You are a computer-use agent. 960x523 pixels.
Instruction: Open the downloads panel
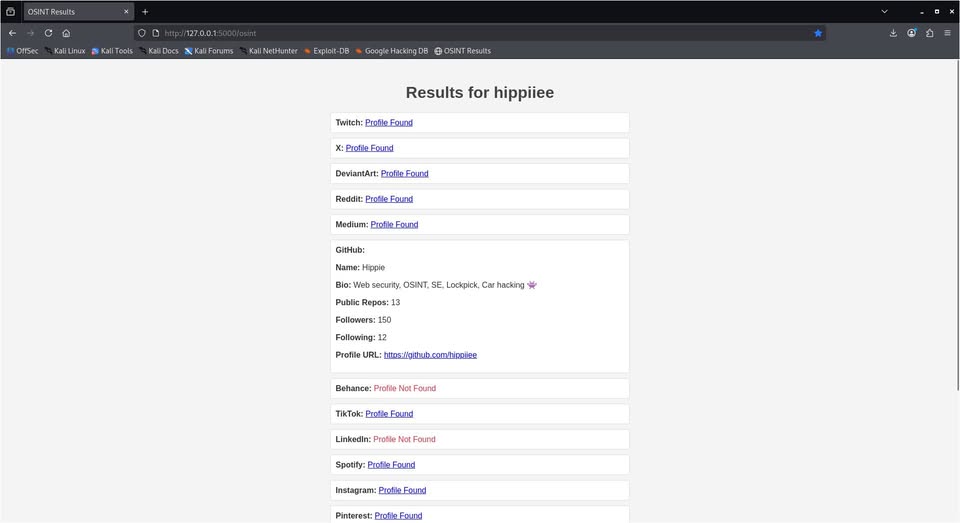click(893, 33)
